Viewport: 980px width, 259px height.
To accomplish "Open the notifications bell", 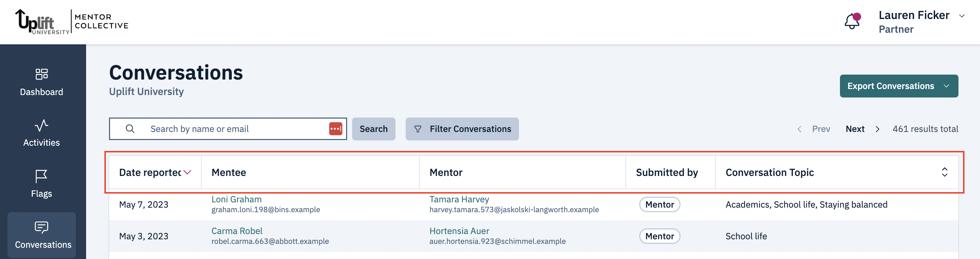I will click(x=852, y=21).
